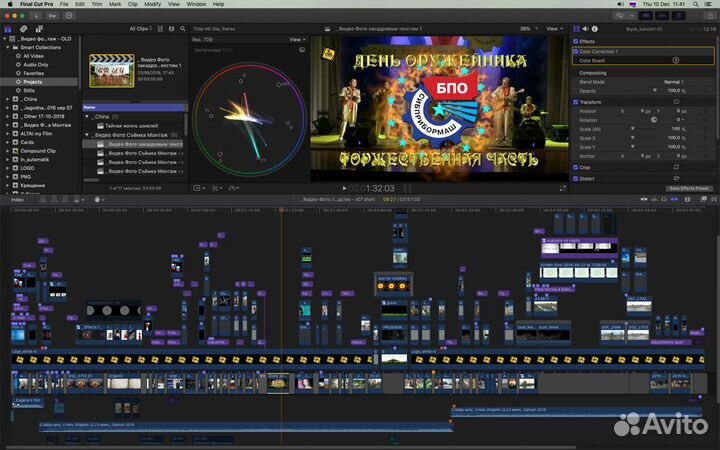Toggle the Crop checkbox
The height and width of the screenshot is (450, 720).
click(x=576, y=167)
